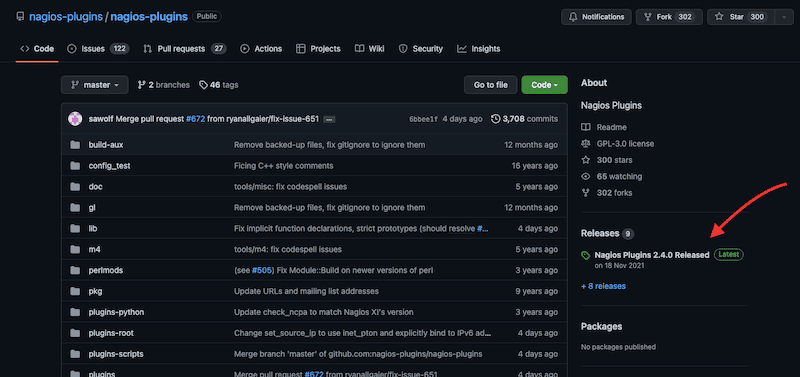The image size is (800, 377).
Task: Click sawolf's avatar in commit header
Action: click(75, 119)
